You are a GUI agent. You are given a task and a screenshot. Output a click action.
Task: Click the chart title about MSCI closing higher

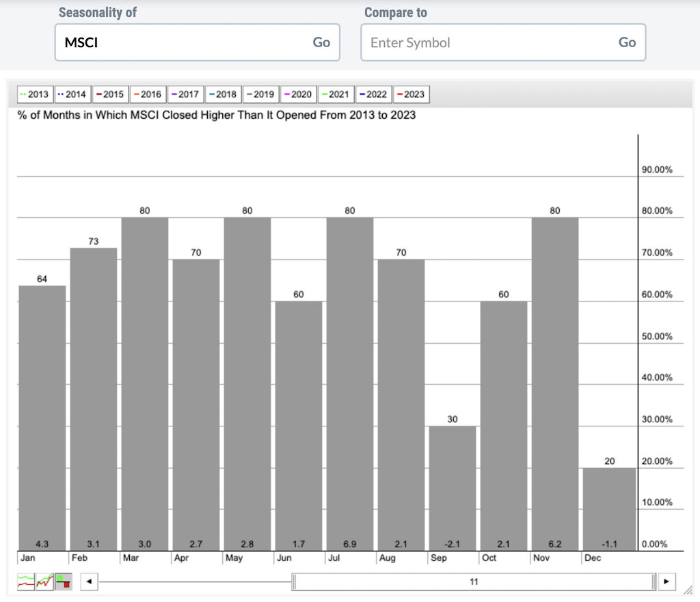point(217,115)
